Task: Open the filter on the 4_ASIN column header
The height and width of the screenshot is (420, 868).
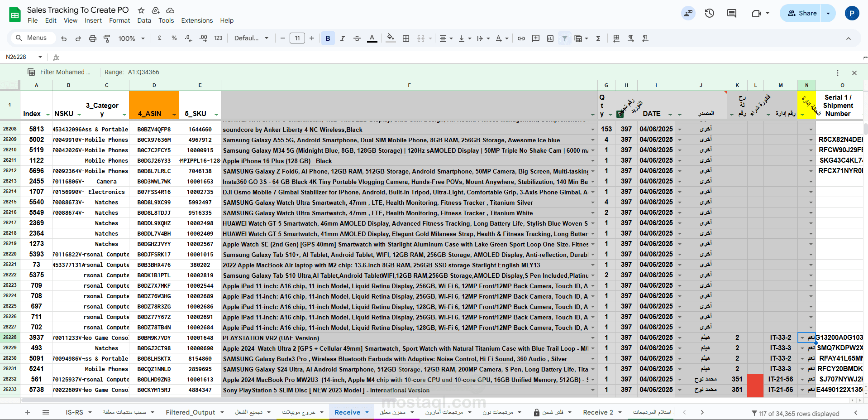Action: point(174,114)
